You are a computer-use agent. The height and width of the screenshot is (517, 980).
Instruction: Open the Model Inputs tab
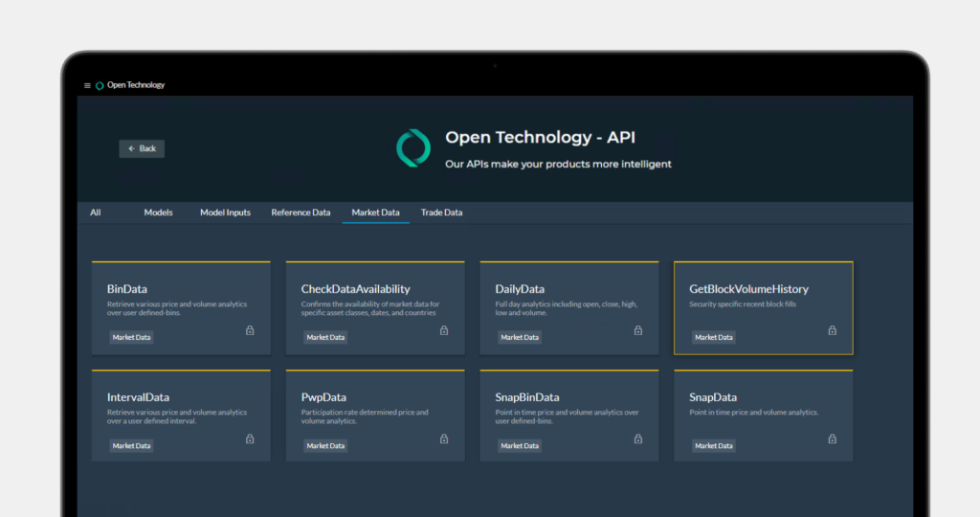pos(225,213)
